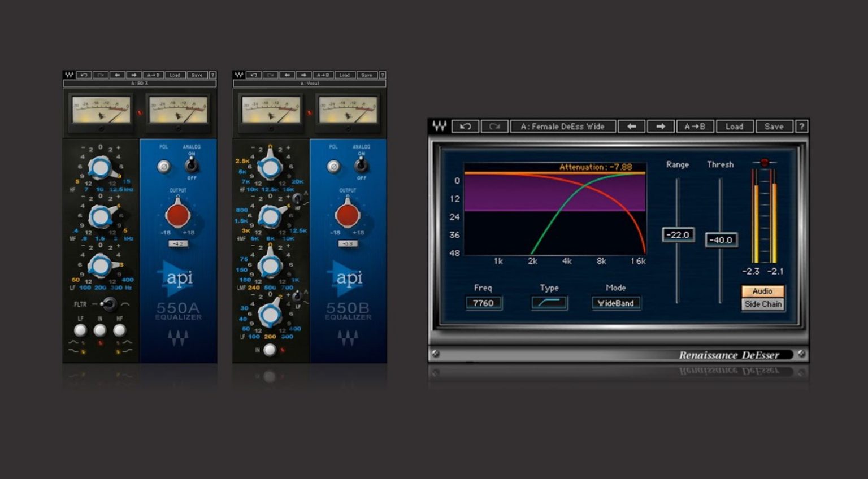
Task: Click the Waves logo on the 550A toolbar
Action: click(x=69, y=75)
